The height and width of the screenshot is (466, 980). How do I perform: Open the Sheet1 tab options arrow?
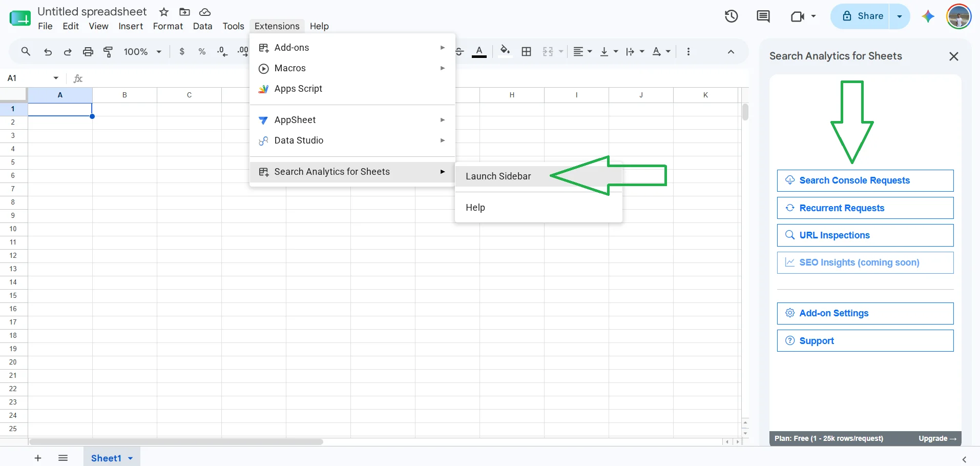pyautogui.click(x=131, y=458)
